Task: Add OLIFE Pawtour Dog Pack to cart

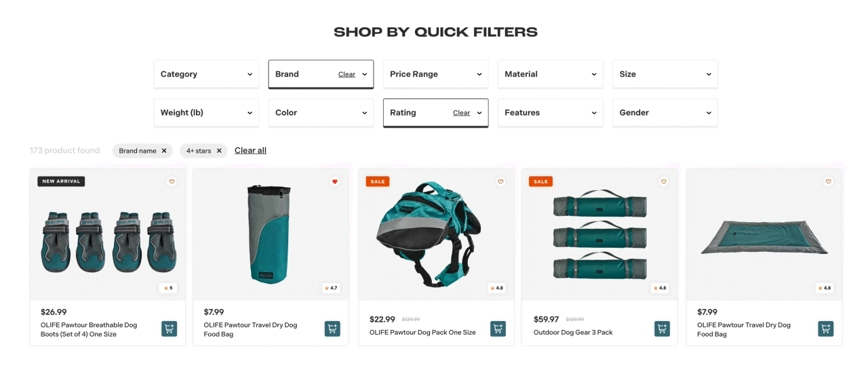Action: (498, 329)
